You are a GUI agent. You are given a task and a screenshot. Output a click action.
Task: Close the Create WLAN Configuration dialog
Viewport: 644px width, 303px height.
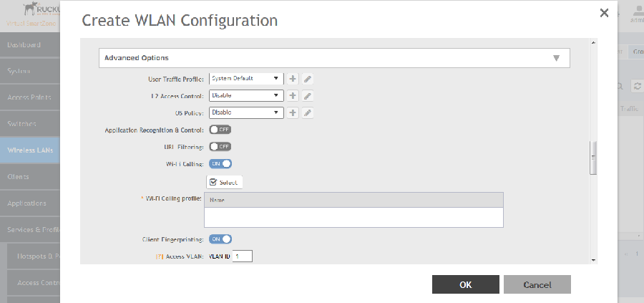[604, 13]
